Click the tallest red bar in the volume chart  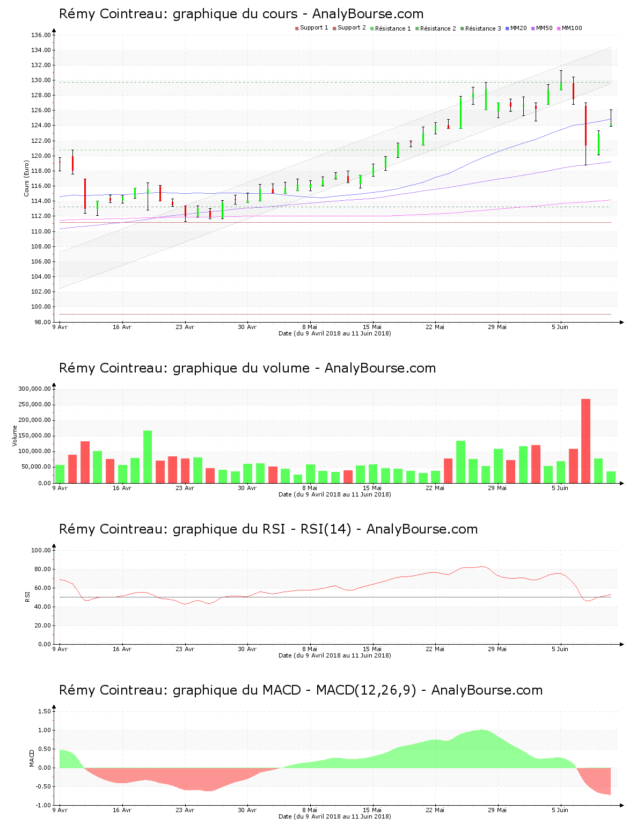(x=586, y=441)
